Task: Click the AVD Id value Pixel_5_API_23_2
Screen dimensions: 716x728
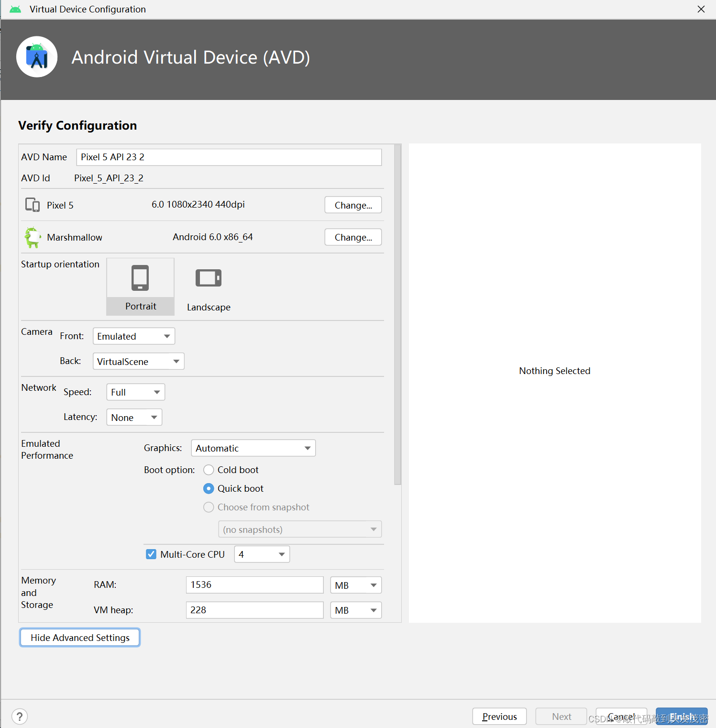Action: tap(109, 178)
